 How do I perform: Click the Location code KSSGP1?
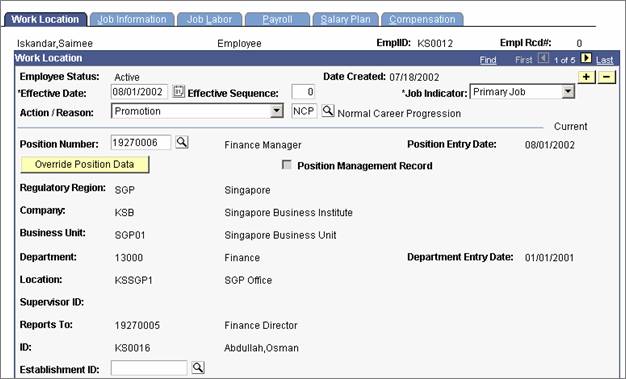coord(133,280)
